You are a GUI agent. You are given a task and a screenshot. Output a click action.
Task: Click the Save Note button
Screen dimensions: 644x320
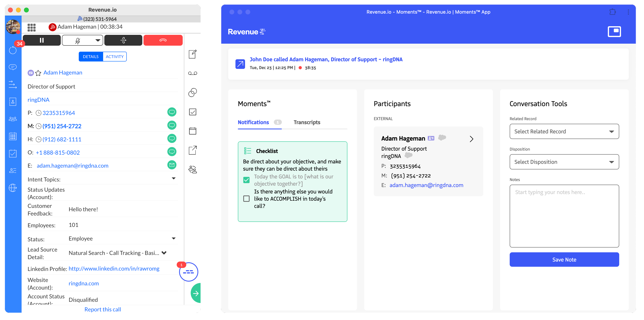coord(564,259)
